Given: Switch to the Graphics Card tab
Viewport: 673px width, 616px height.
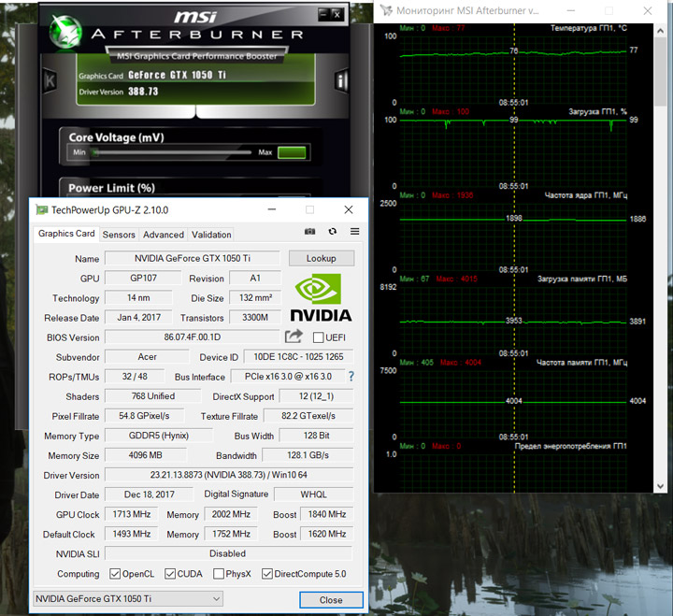Looking at the screenshot, I should [x=66, y=234].
